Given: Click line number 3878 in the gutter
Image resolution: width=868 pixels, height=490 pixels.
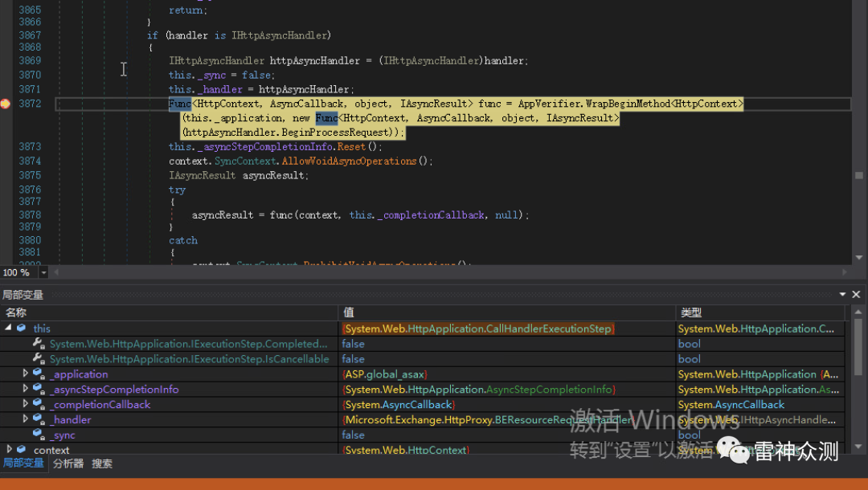Looking at the screenshot, I should pos(30,214).
